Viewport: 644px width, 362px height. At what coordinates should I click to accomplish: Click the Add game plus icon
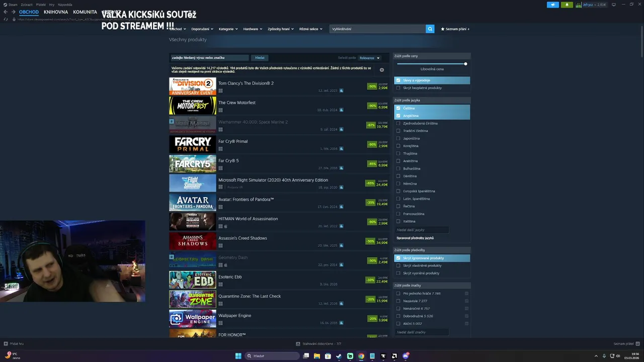point(6,344)
